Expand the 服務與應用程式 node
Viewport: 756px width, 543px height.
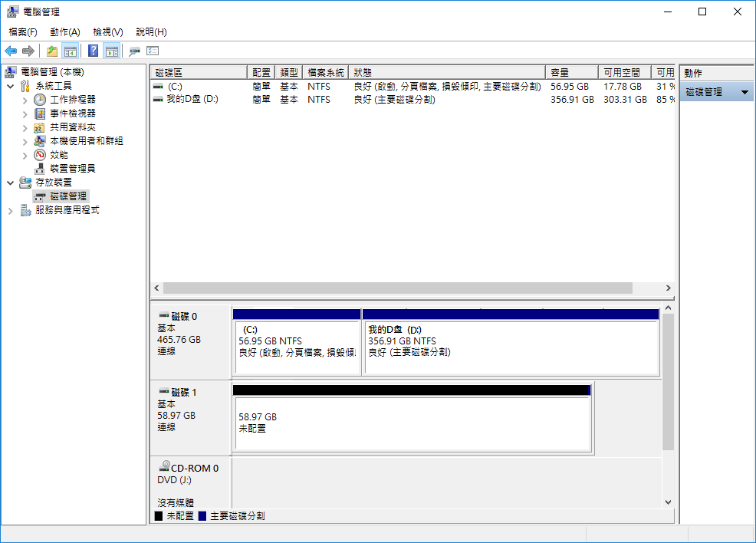click(x=11, y=211)
